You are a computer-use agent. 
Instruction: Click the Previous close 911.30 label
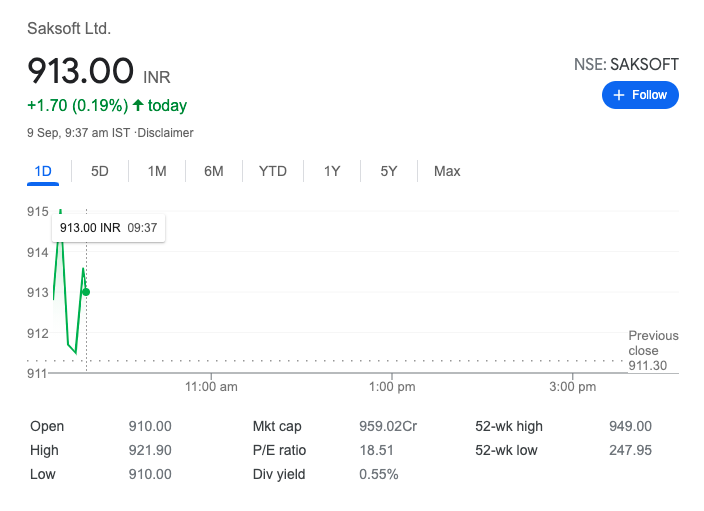tap(653, 351)
